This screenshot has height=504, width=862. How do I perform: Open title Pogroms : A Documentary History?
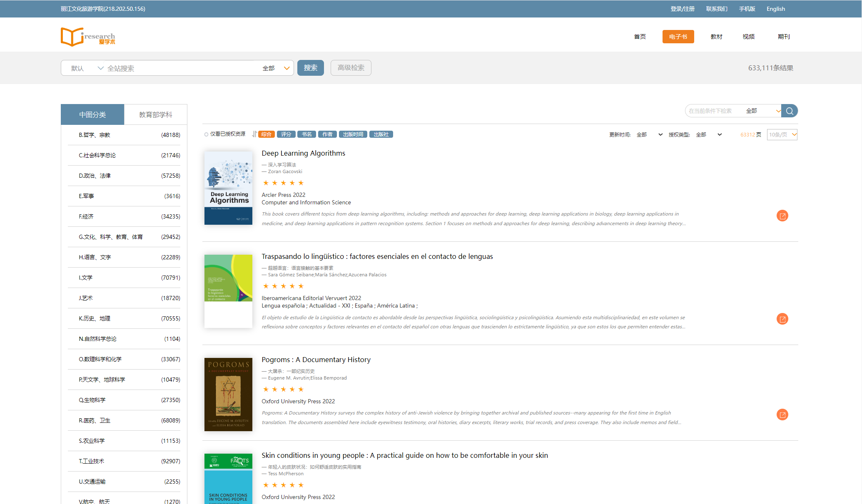[x=316, y=360]
